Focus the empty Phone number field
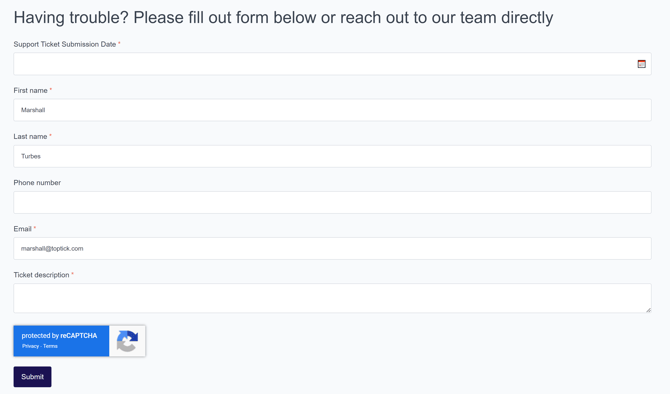 [x=332, y=203]
